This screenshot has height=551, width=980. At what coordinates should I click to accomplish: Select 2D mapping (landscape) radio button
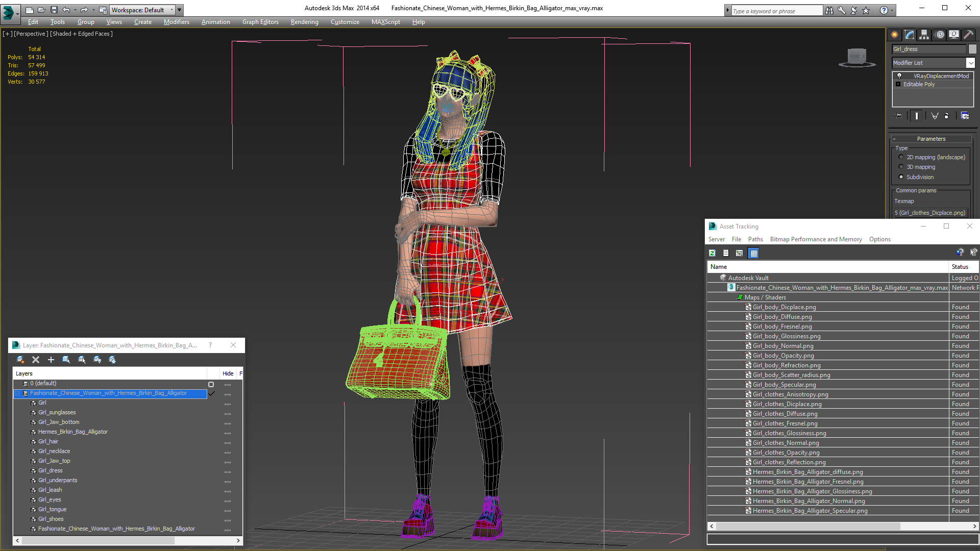[x=901, y=157]
